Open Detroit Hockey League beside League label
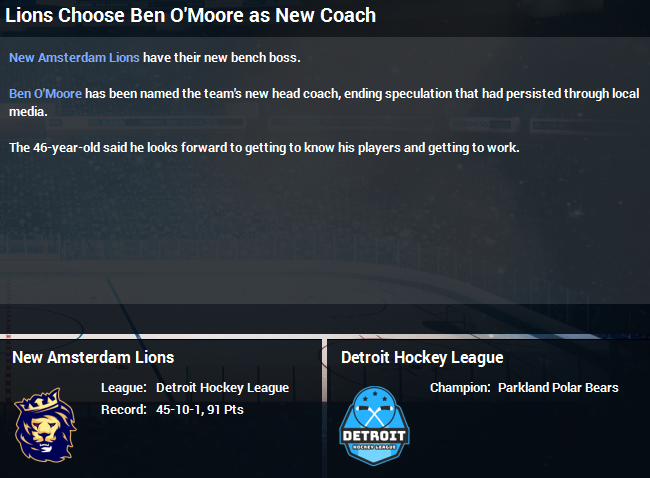The image size is (650, 478). [x=222, y=388]
